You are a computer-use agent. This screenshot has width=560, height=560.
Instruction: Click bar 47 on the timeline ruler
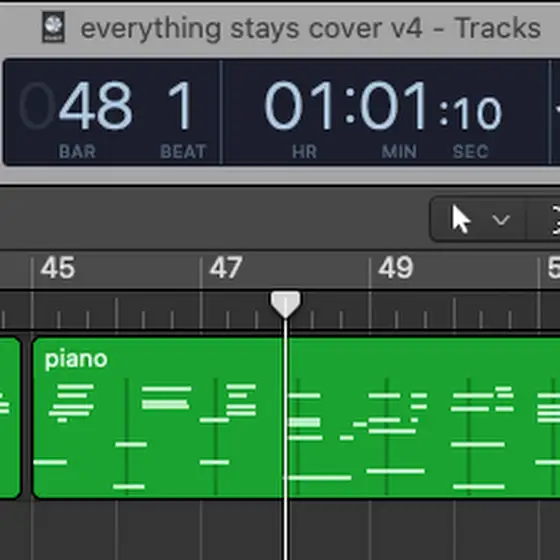pyautogui.click(x=226, y=268)
